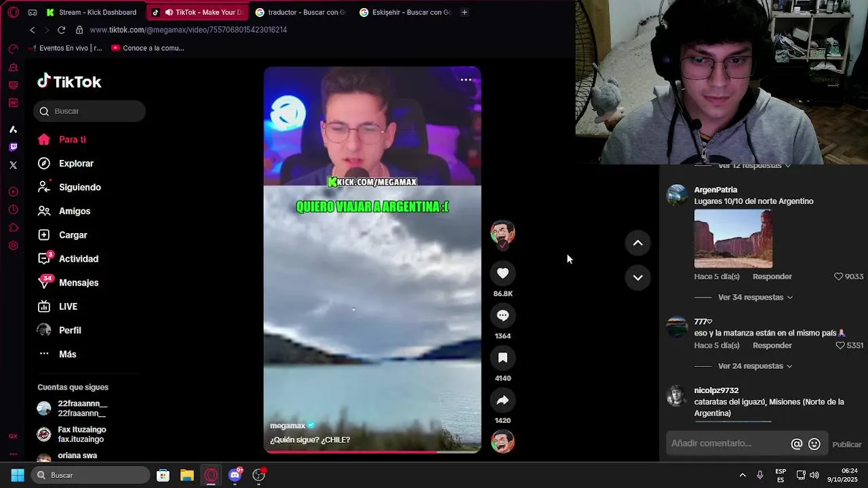The height and width of the screenshot is (488, 868).
Task: Open settings gear in Opera sidebar
Action: click(13, 245)
